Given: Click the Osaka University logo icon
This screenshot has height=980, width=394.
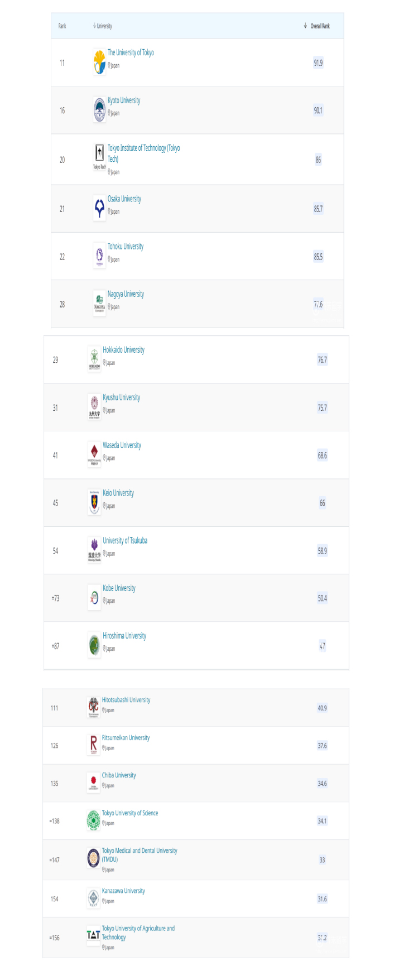Looking at the screenshot, I should coord(99,209).
